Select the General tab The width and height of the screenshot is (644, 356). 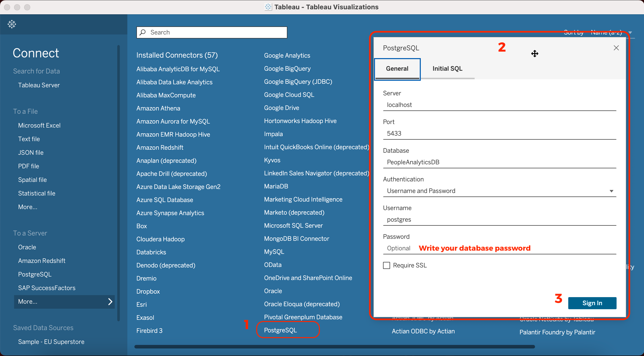click(397, 68)
